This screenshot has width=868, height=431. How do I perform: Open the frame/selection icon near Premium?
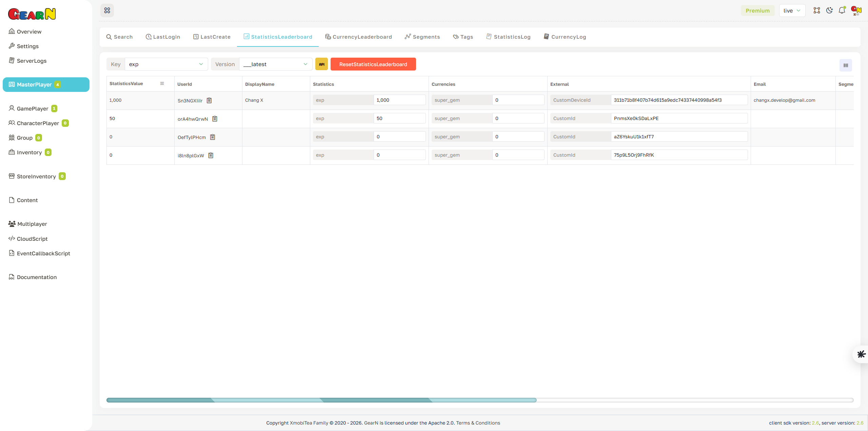tap(817, 10)
